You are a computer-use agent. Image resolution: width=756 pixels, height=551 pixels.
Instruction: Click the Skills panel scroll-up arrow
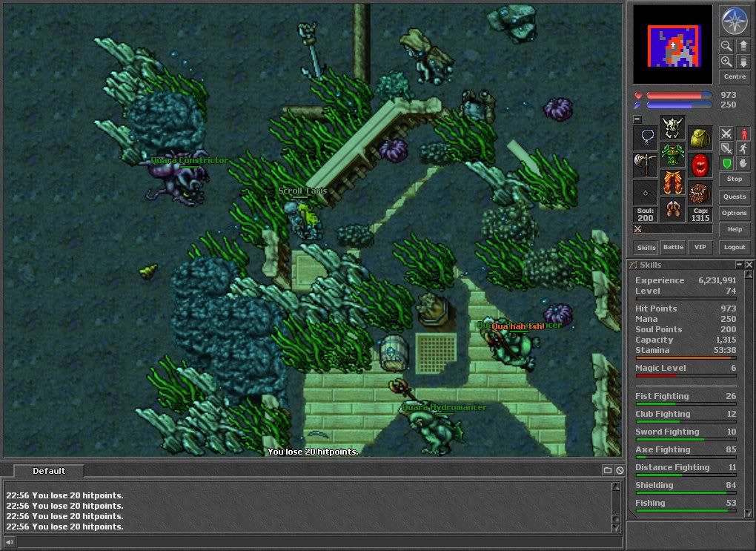pos(749,274)
